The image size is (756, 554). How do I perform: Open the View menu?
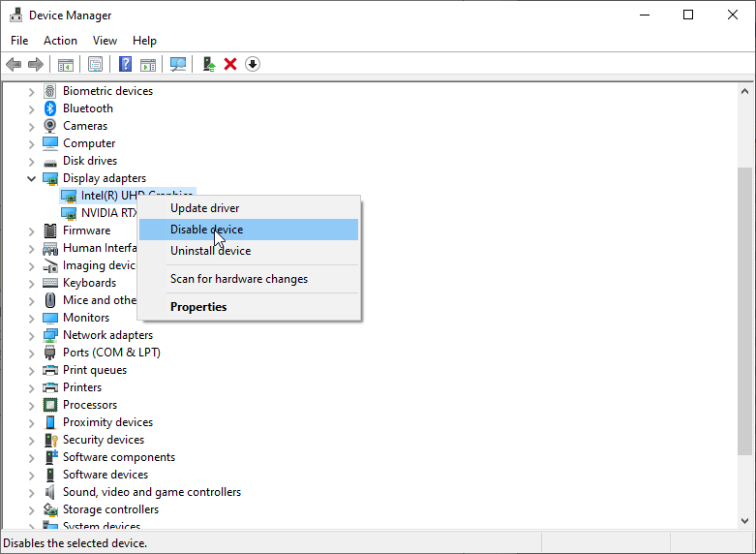[105, 41]
